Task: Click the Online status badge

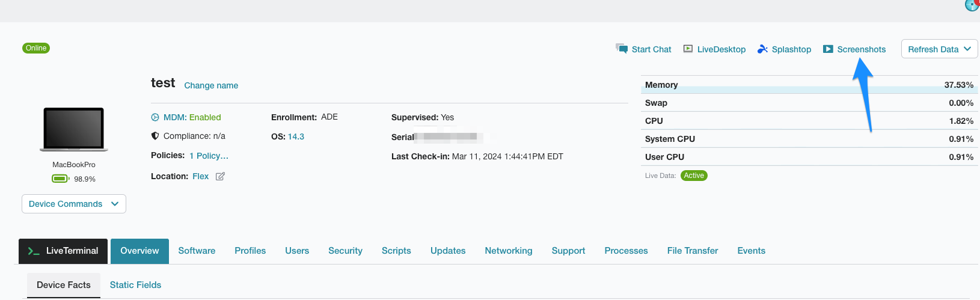Action: (36, 48)
